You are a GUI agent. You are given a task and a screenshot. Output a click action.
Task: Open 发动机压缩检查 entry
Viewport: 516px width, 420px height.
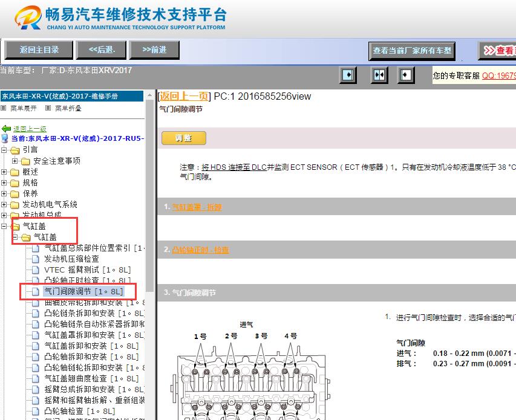(72, 259)
